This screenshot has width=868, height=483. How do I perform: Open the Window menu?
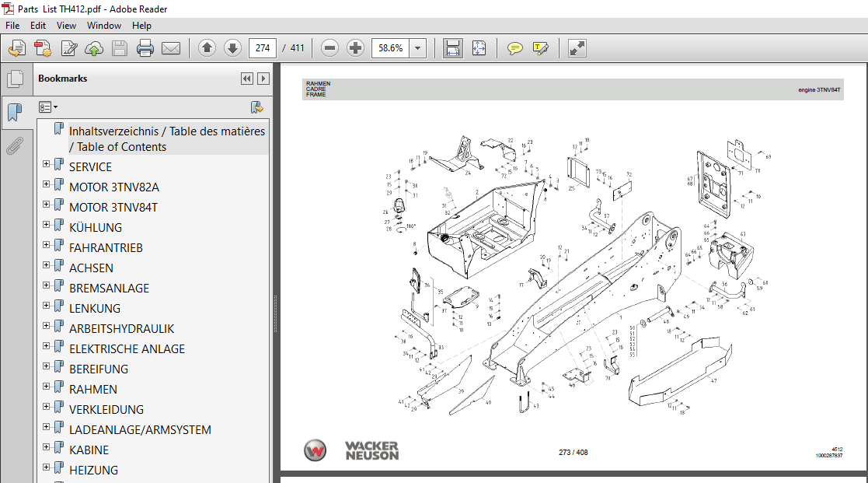coord(103,25)
